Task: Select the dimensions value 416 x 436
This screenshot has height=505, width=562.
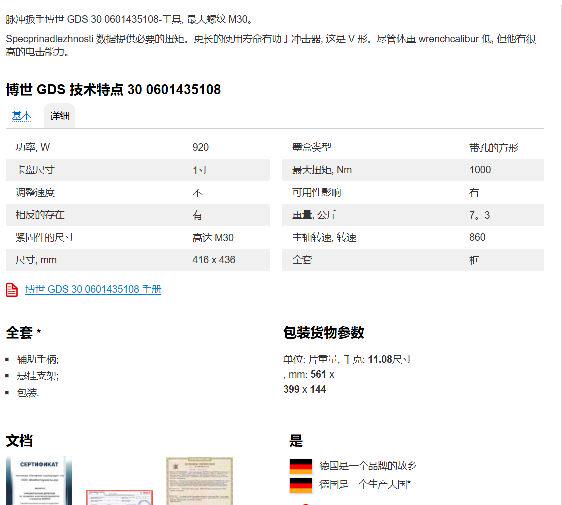Action: [214, 259]
